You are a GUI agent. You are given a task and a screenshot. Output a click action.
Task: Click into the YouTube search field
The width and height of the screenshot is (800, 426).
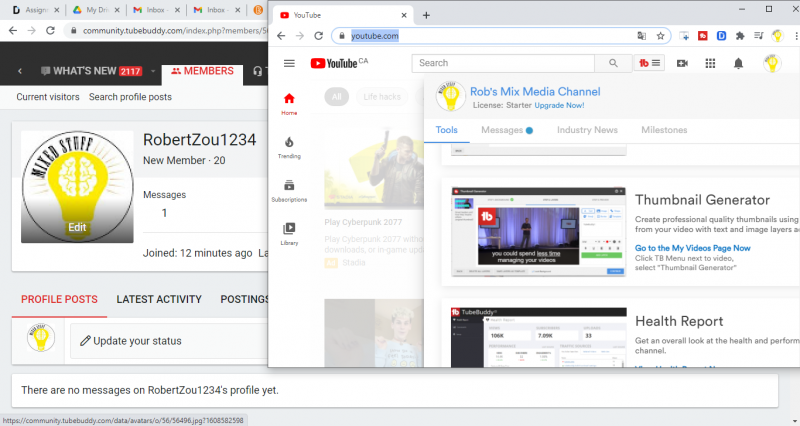(x=503, y=63)
